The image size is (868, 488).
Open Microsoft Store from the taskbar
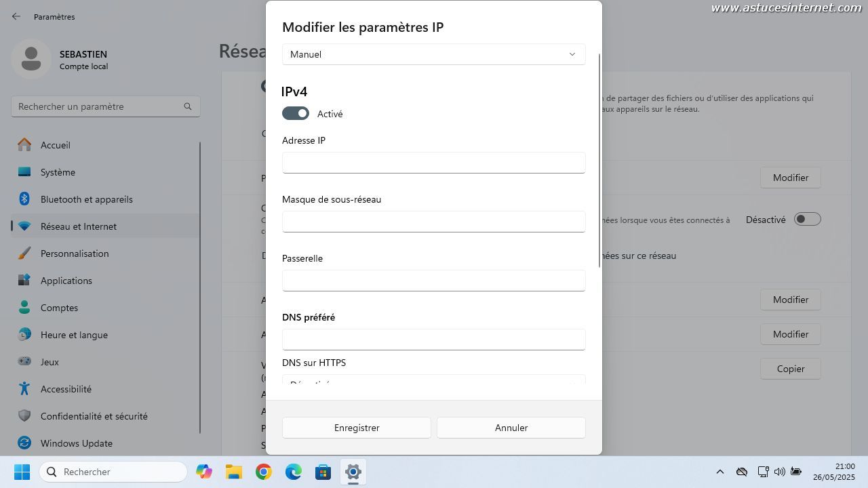(323, 472)
